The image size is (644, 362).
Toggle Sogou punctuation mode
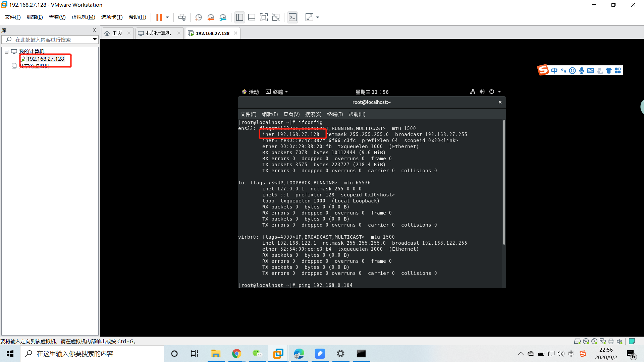(x=563, y=70)
